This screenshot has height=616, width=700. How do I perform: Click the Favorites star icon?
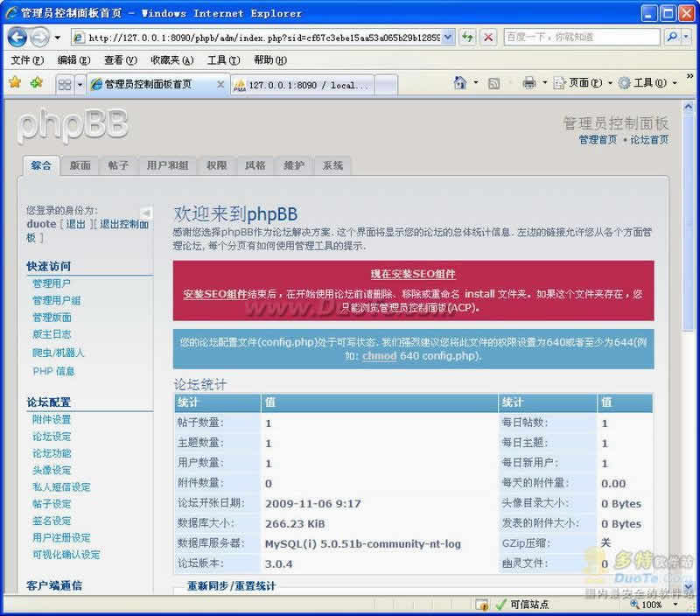(15, 82)
